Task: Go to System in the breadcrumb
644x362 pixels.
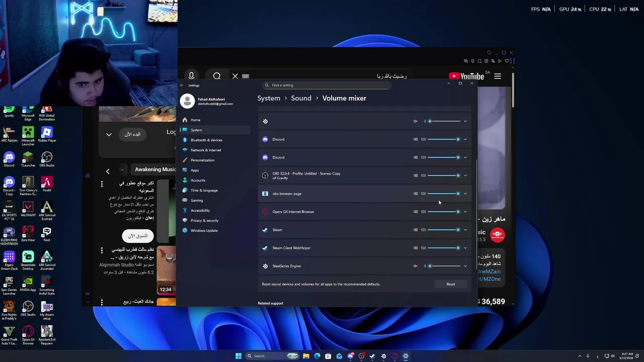Action: pyautogui.click(x=269, y=98)
